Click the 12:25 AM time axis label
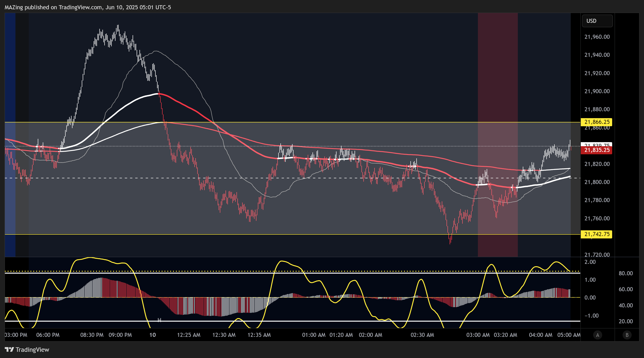Viewport: 644px width, 358px height. click(x=189, y=335)
